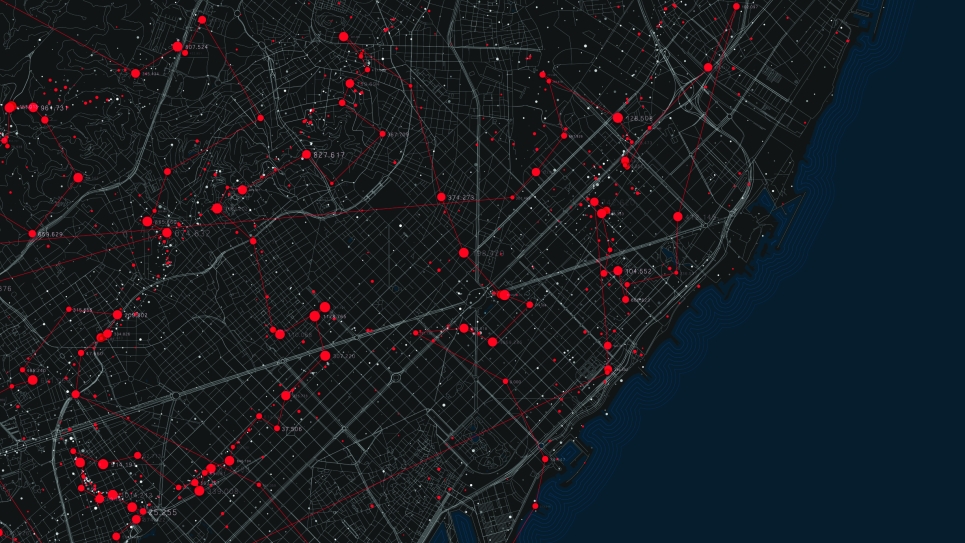Click the 374.273 text label
The image size is (965, 543).
coord(461,198)
